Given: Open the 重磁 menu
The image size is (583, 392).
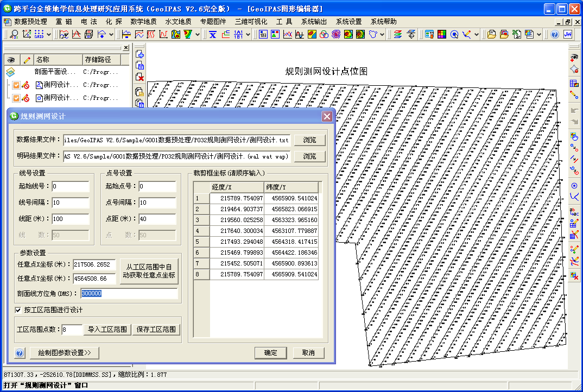Looking at the screenshot, I should pyautogui.click(x=64, y=22).
